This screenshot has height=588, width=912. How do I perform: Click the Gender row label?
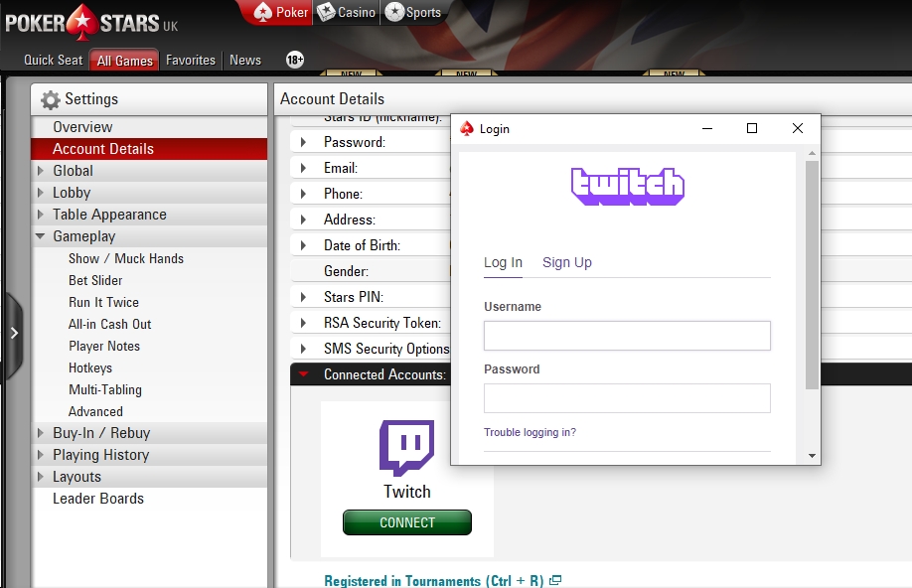click(x=346, y=271)
